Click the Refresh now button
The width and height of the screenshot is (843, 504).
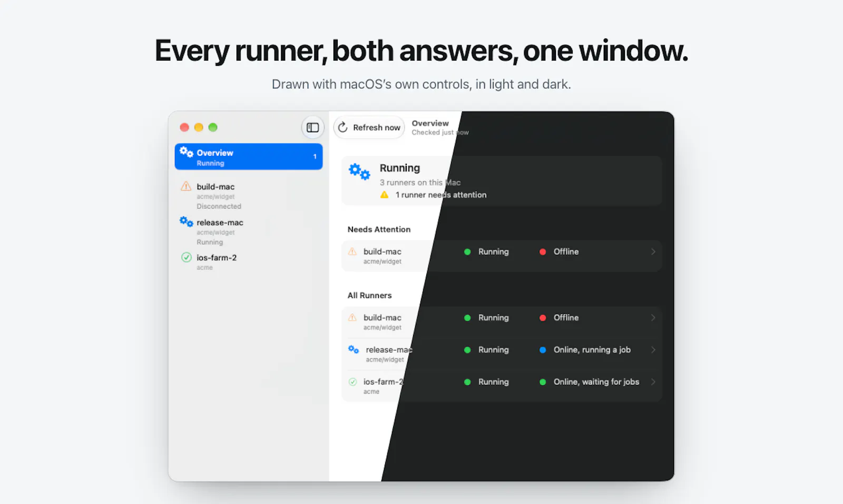(369, 127)
